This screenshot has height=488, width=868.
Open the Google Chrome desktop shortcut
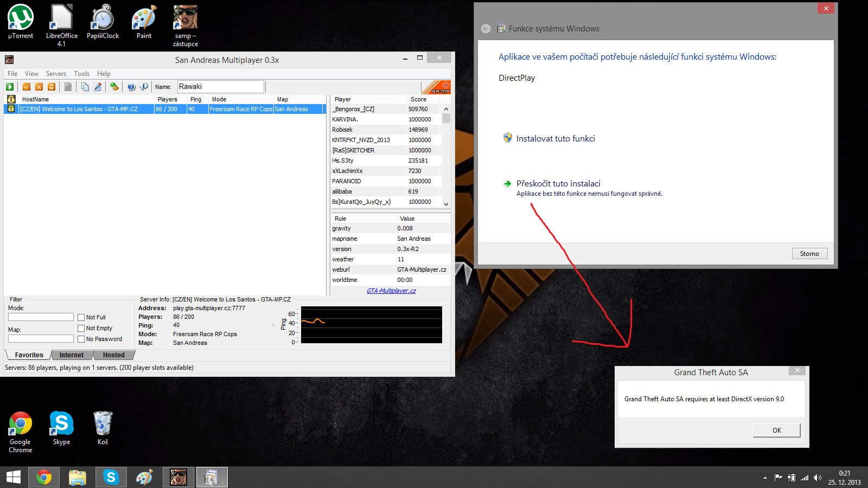(x=21, y=432)
